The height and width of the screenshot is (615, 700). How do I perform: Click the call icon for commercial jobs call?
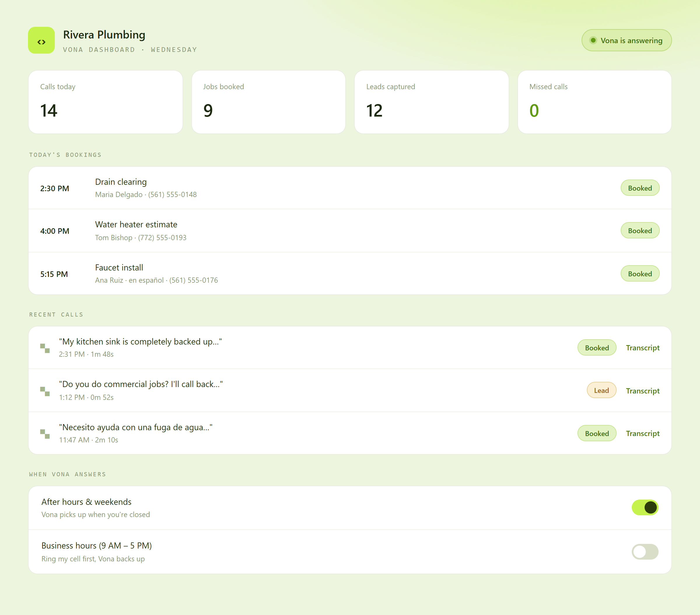[45, 391]
